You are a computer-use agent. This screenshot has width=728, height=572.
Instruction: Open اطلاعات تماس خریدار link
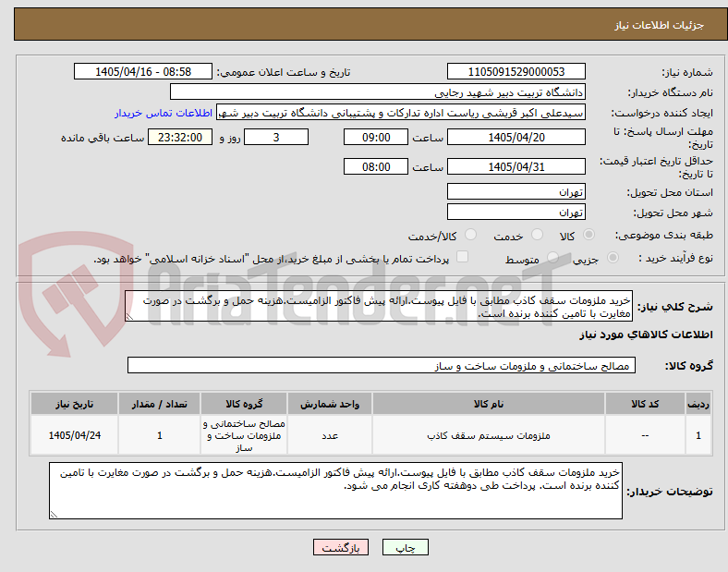tap(164, 113)
